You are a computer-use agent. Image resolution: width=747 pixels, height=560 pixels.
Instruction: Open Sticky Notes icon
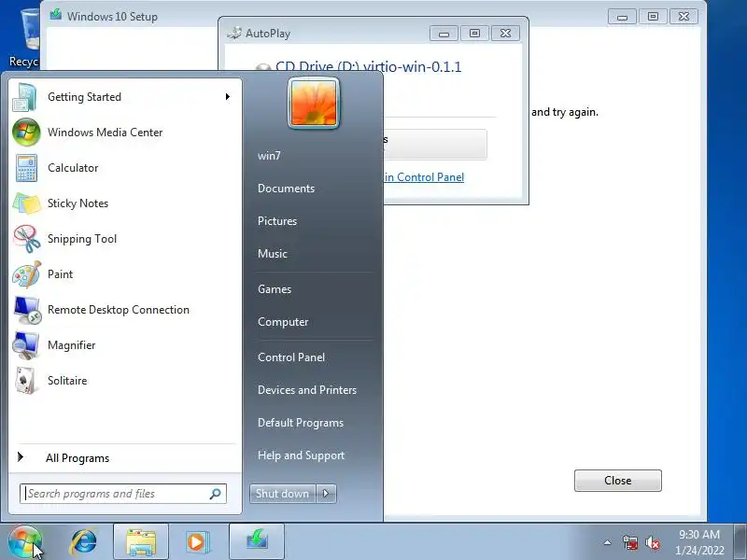(27, 203)
